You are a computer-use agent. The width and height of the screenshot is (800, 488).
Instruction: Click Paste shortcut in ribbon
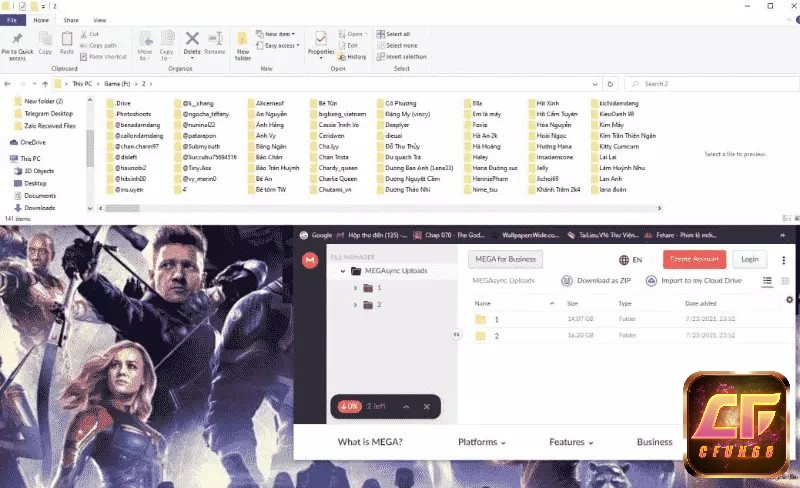coord(103,57)
